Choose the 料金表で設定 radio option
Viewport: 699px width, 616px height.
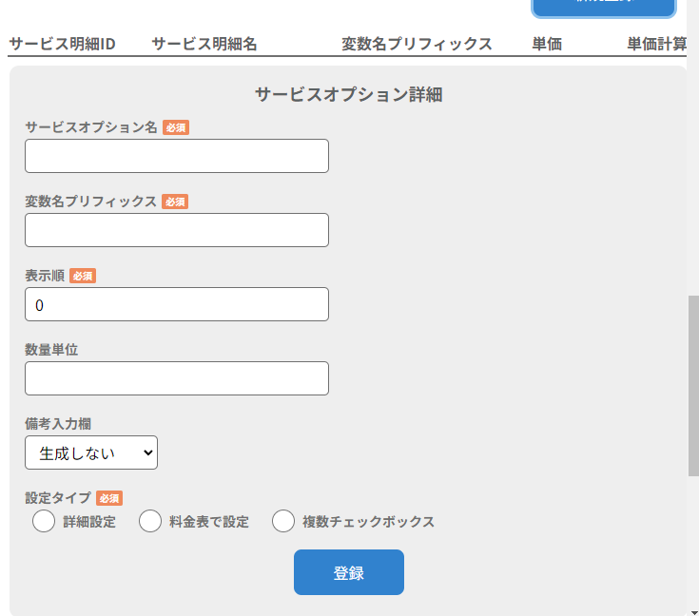pos(150,522)
